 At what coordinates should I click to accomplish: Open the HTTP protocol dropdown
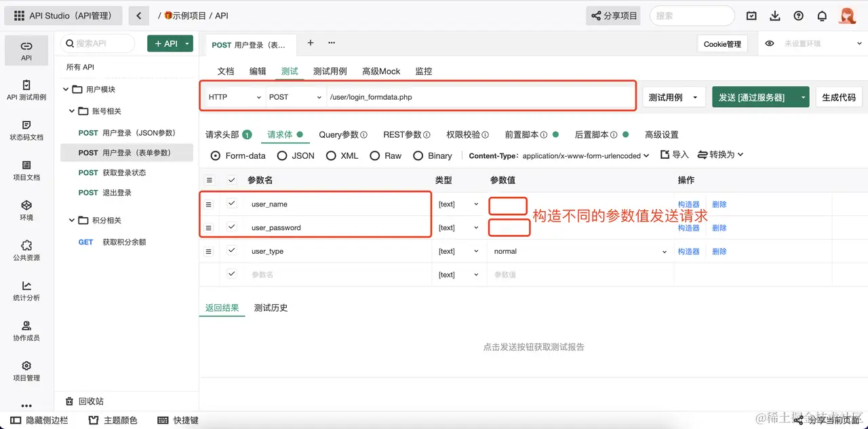point(235,97)
